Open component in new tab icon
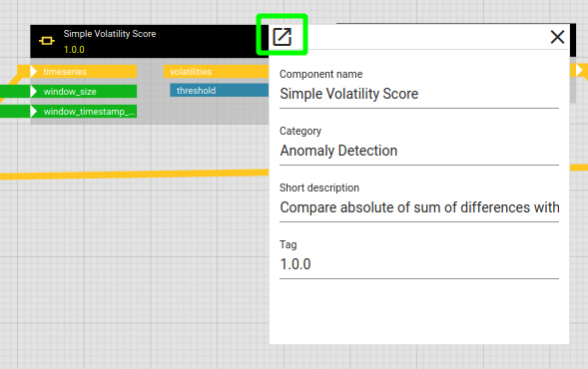This screenshot has height=369, width=588. [x=282, y=37]
